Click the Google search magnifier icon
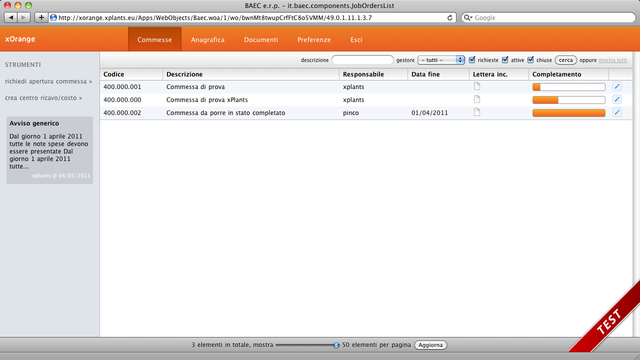 (467, 18)
